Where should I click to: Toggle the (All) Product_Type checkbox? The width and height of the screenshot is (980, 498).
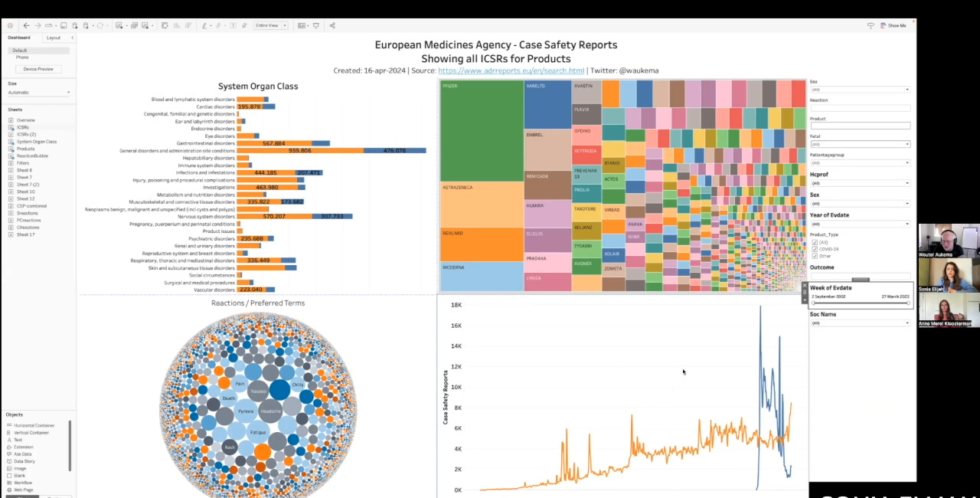pyautogui.click(x=815, y=242)
